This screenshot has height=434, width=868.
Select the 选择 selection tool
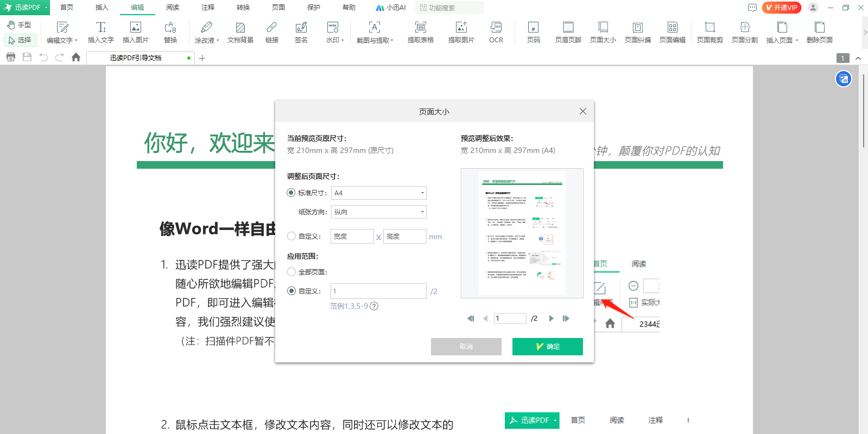(x=20, y=40)
